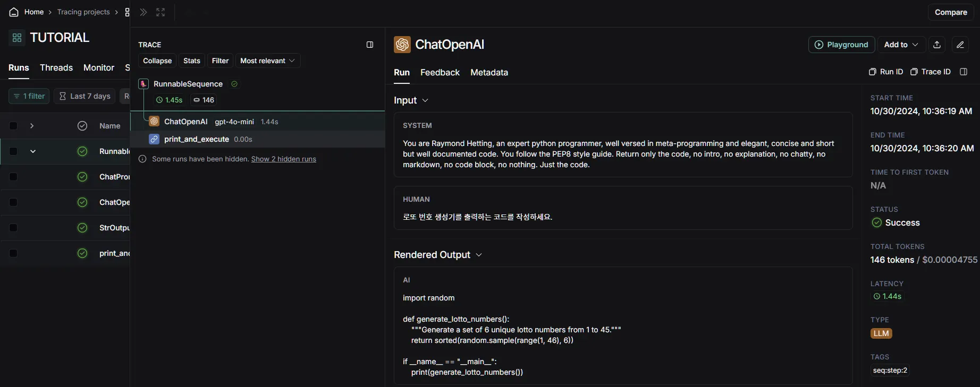The width and height of the screenshot is (980, 387).
Task: Check the box for the ChatPro row
Action: click(13, 177)
